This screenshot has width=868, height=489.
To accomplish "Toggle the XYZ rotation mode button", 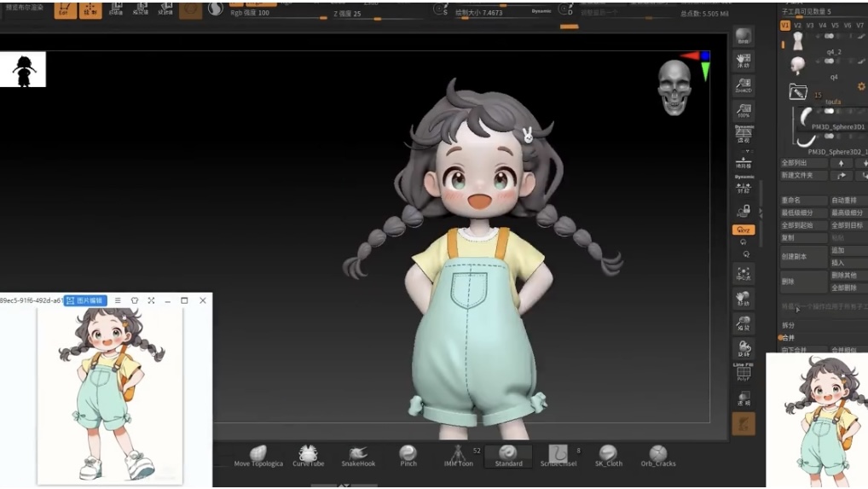I will (744, 230).
